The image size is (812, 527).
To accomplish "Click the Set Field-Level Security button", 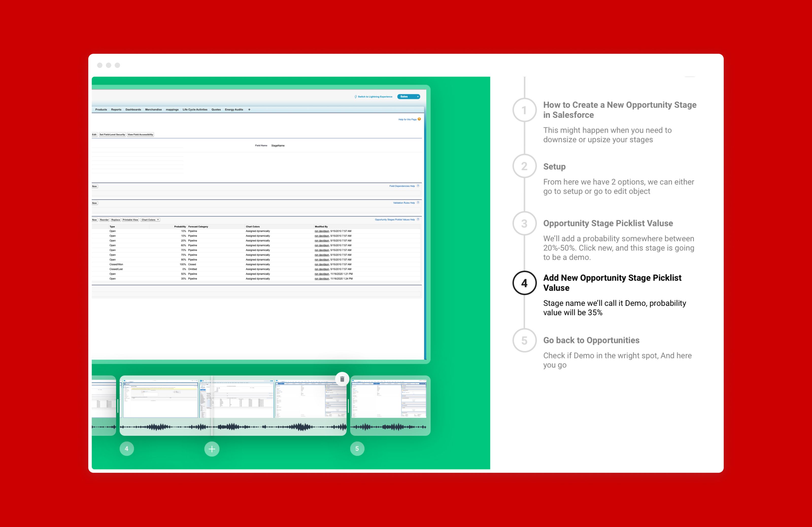I will click(x=112, y=134).
